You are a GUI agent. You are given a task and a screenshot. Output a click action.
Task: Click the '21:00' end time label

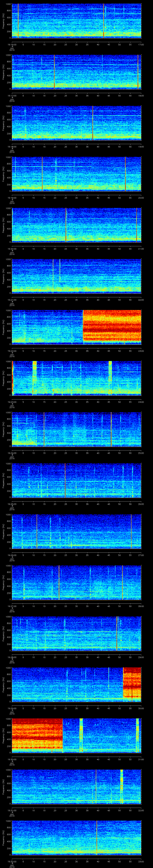[141, 249]
